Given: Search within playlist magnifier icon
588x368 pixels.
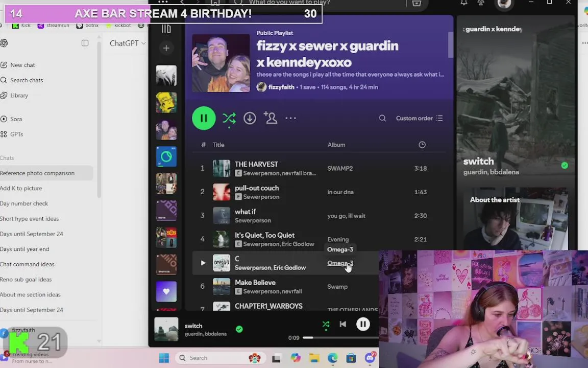Looking at the screenshot, I should [382, 118].
